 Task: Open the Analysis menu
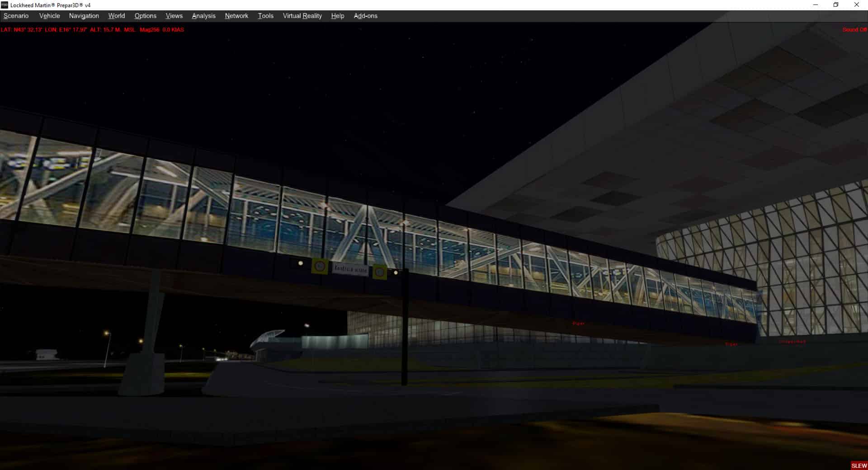pos(203,16)
